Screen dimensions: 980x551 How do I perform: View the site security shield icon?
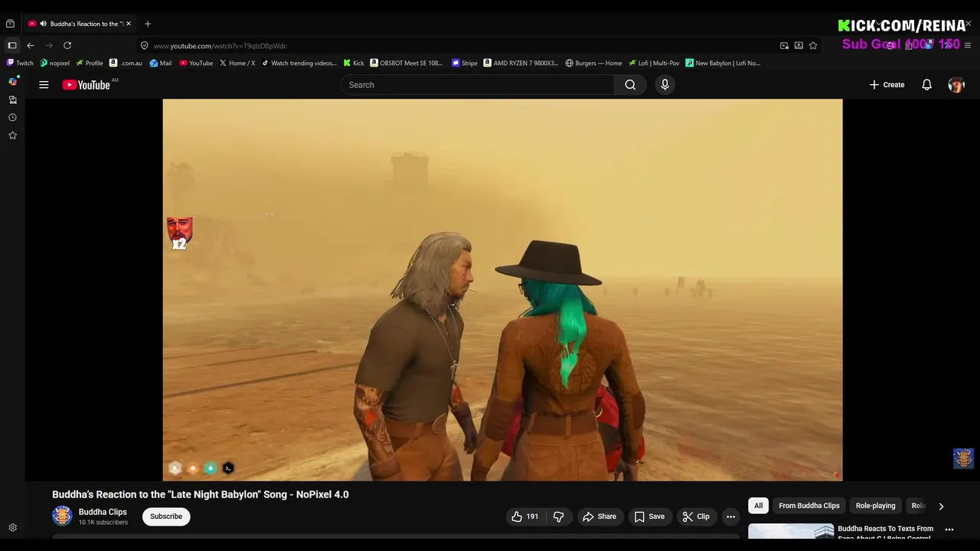[144, 45]
